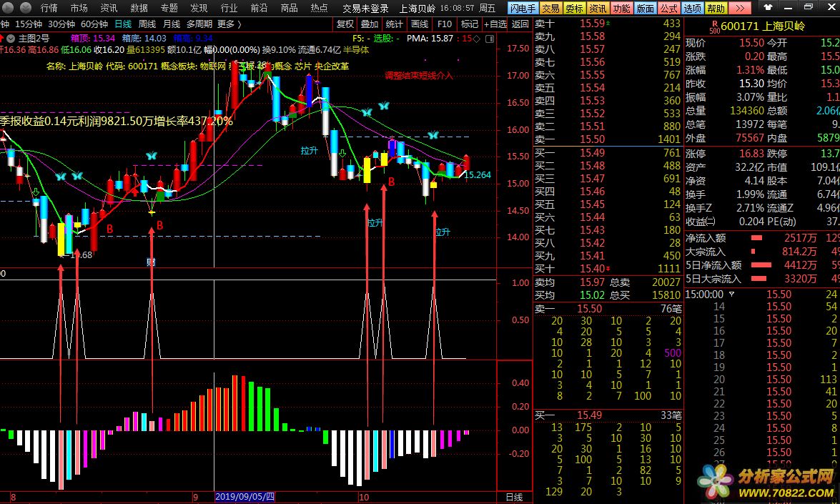
Task: Open the 多周期 multi-period view
Action: [199, 24]
